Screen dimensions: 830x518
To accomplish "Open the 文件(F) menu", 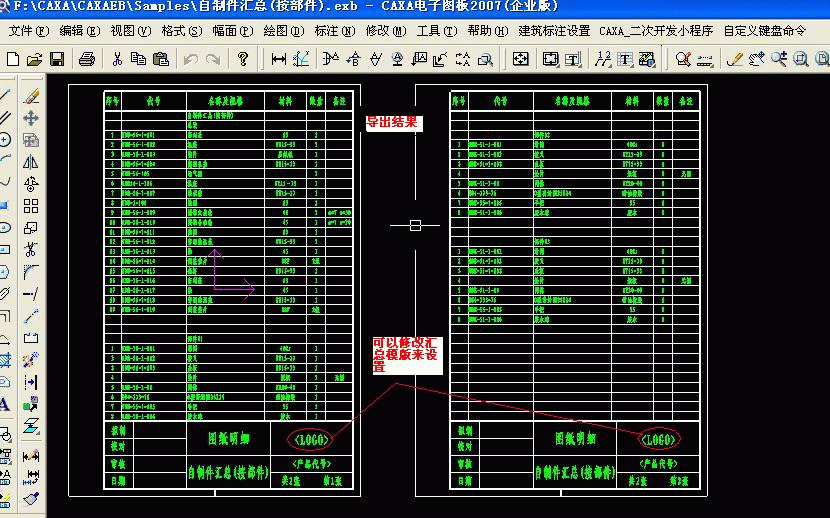I will 29,31.
